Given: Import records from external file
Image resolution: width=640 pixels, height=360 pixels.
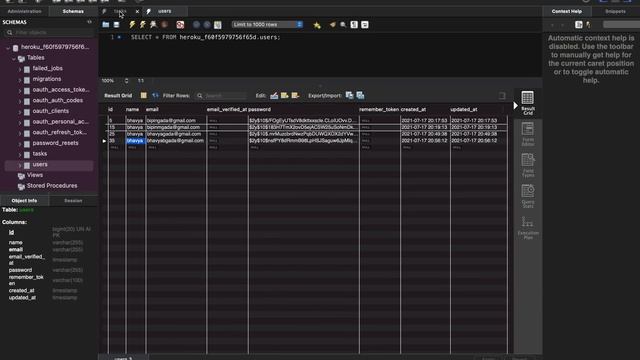Looking at the screenshot, I should 360,96.
